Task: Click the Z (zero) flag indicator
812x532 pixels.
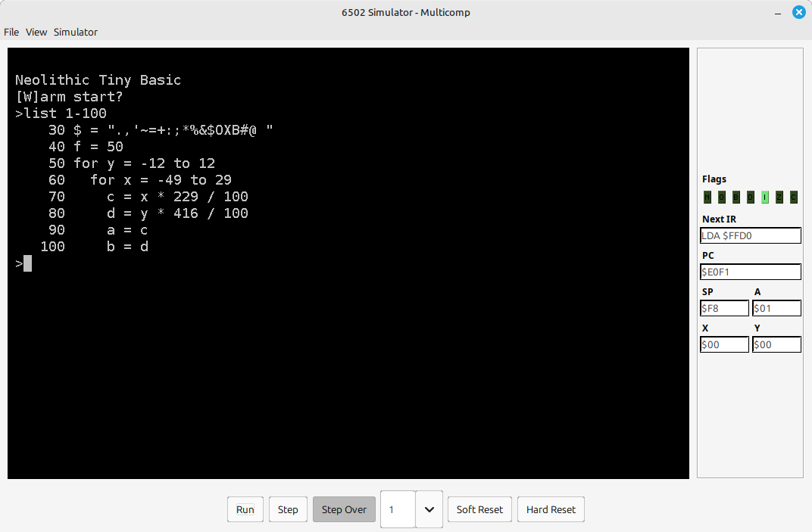Action: click(779, 198)
